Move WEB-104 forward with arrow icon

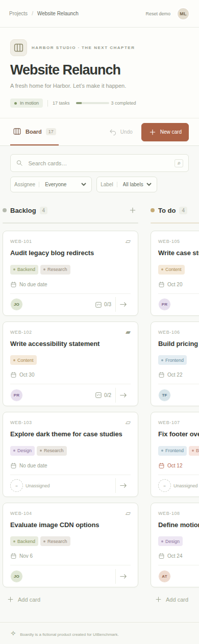tap(123, 576)
